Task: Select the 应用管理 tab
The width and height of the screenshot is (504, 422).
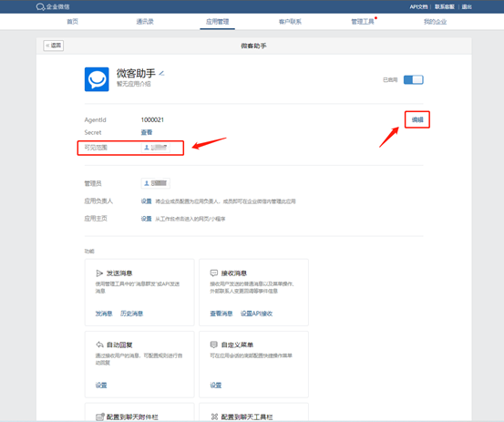Action: [217, 22]
